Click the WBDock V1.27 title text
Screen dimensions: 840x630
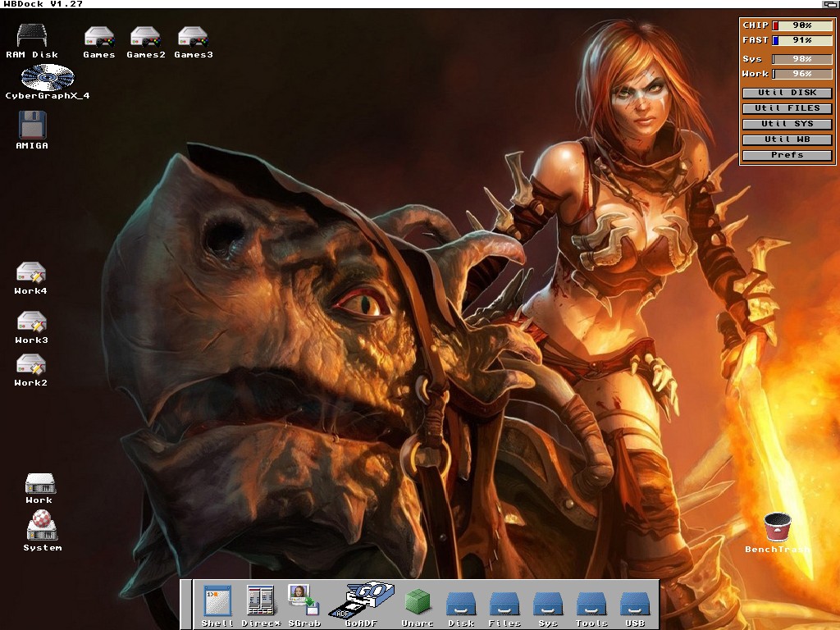pyautogui.click(x=43, y=4)
